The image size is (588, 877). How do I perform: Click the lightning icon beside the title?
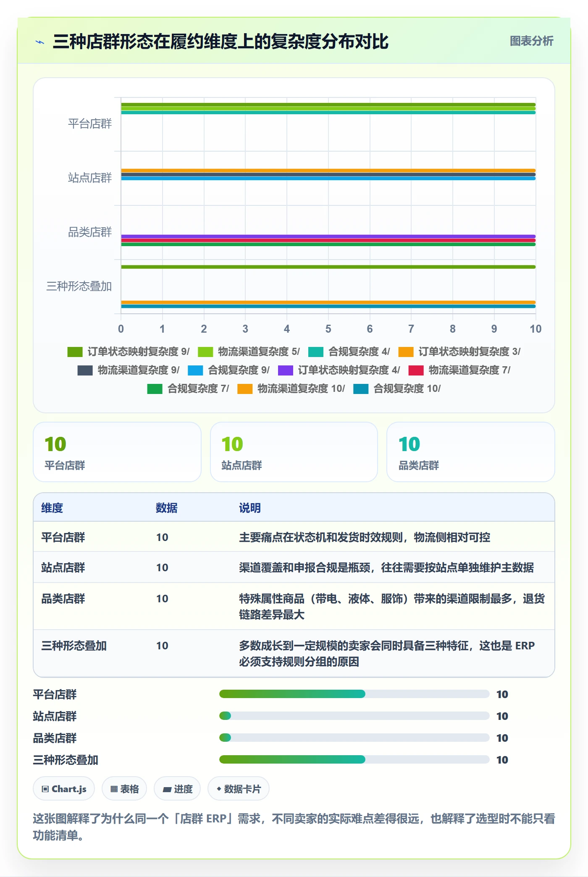[40, 42]
